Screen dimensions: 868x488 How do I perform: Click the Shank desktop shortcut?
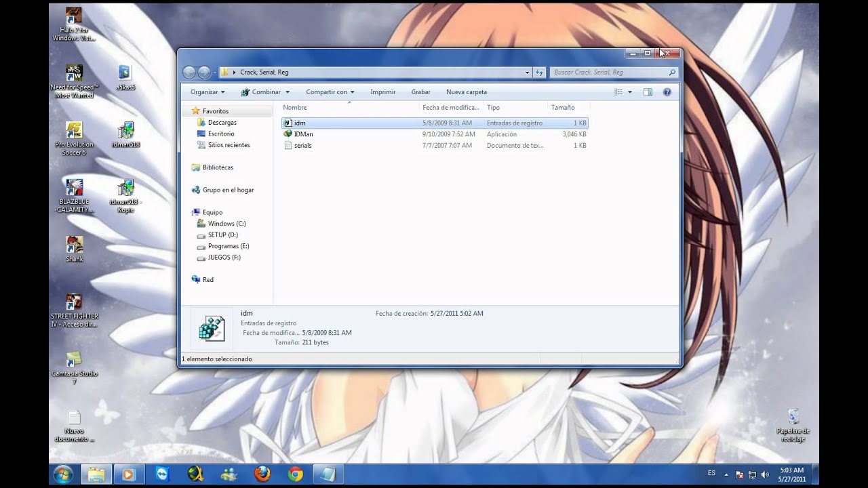(74, 249)
